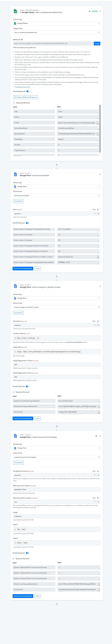Toggle Simple Response in Create Document step
This screenshot has width=112, height=644.
click(27, 553)
